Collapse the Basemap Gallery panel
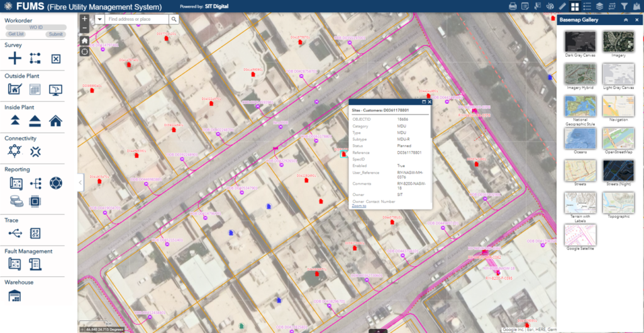Viewport: 644px width, 333px height. click(626, 20)
